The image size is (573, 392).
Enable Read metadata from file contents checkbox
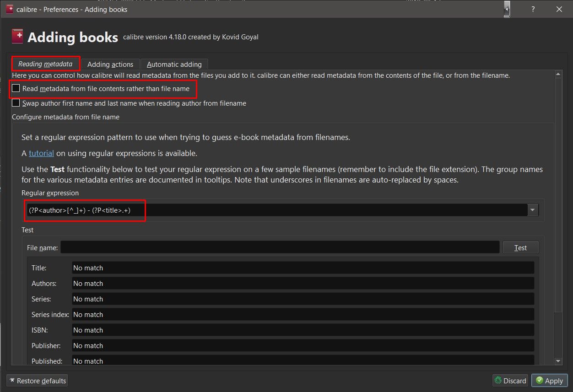16,88
